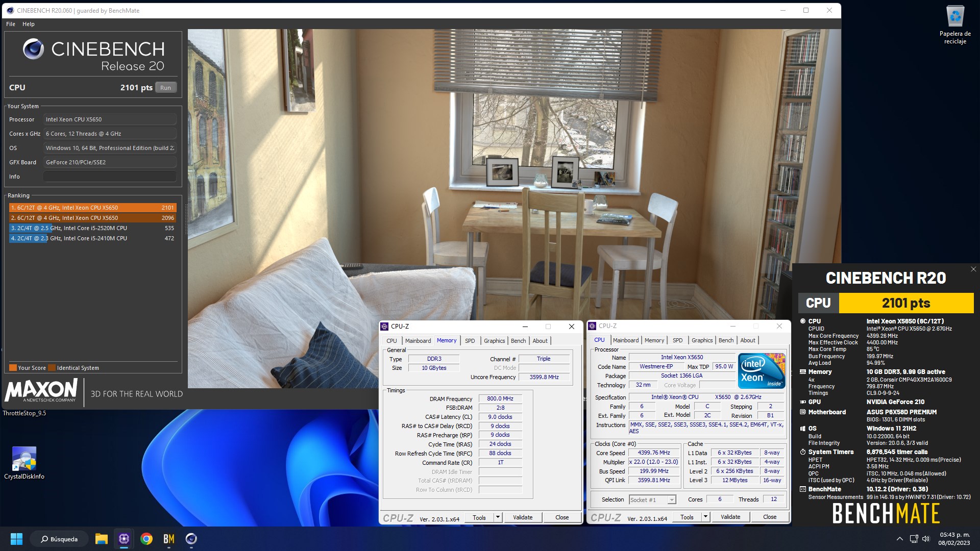Click the CPU-Z Memory window title icon
The image size is (980, 551).
click(385, 327)
